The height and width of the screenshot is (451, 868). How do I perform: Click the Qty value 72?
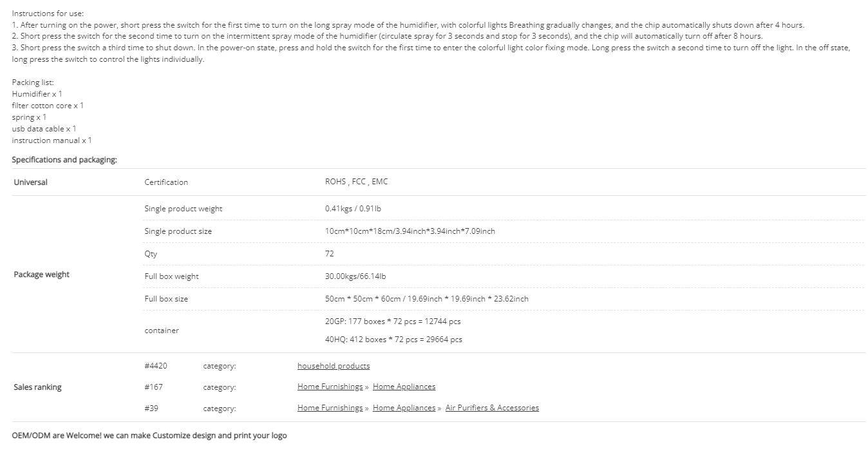point(330,254)
